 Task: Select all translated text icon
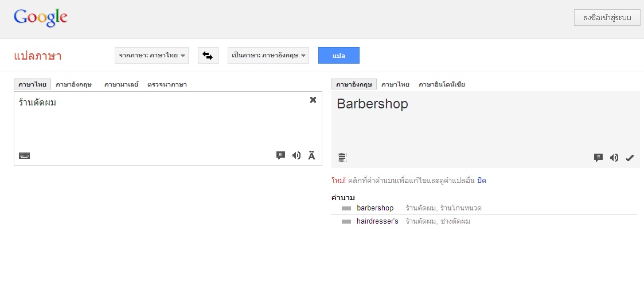point(342,157)
